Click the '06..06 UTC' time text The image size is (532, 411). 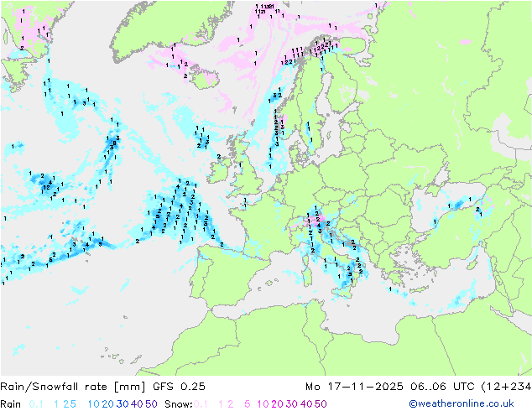[442, 387]
